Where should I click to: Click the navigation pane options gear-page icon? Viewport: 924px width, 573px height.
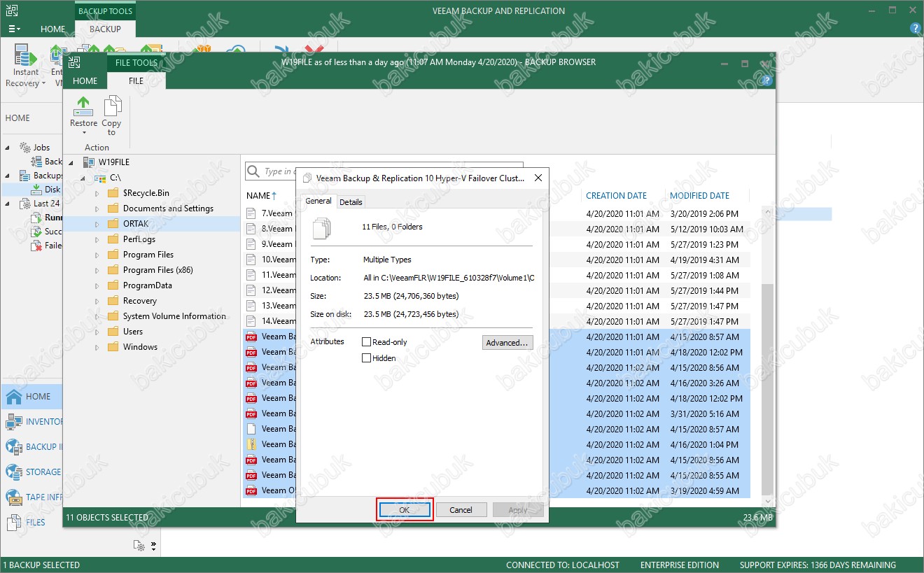point(139,546)
